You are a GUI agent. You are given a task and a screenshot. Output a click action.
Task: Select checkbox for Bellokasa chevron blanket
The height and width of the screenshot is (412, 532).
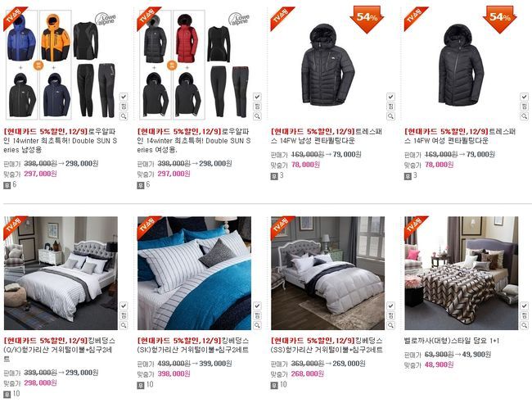click(524, 306)
